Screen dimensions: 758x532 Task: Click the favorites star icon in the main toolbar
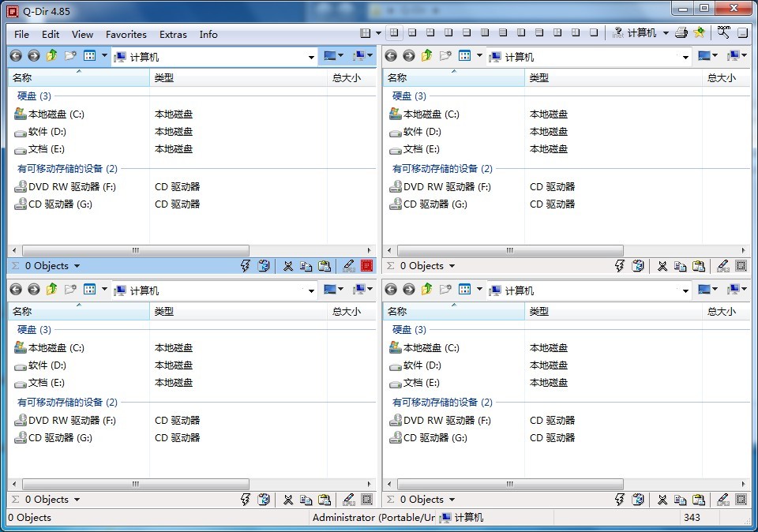point(699,33)
